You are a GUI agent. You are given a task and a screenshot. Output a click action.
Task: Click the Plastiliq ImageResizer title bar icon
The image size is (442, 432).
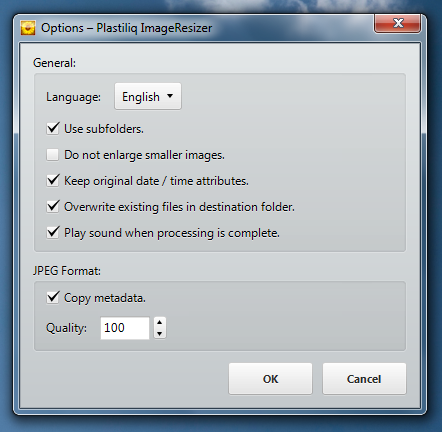pyautogui.click(x=28, y=28)
